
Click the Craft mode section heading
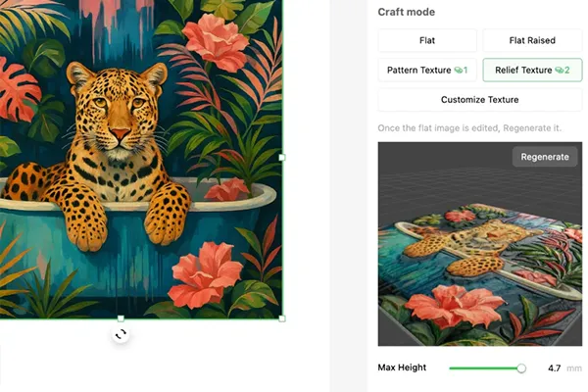tap(407, 12)
